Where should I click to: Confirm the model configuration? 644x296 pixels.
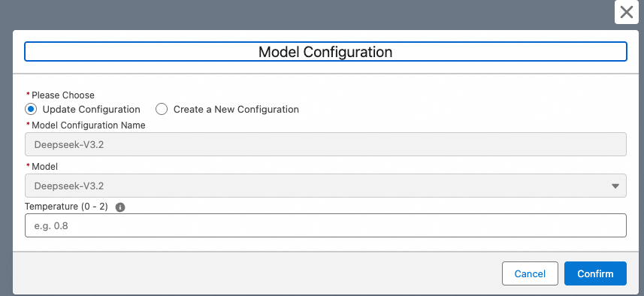coord(595,273)
